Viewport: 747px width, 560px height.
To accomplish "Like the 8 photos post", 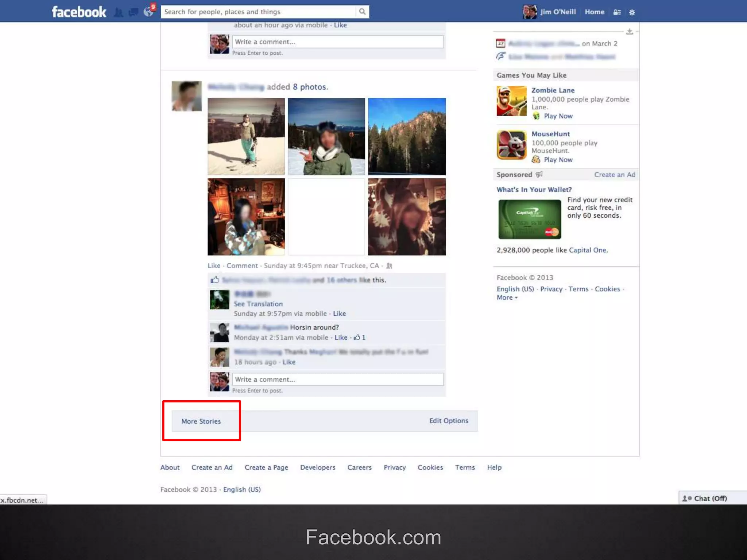I will [x=214, y=265].
